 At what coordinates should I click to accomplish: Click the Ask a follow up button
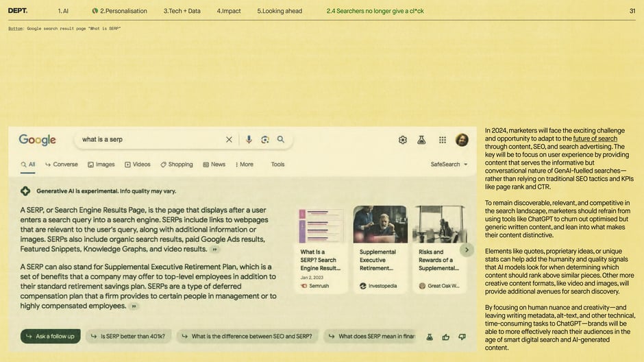51,337
